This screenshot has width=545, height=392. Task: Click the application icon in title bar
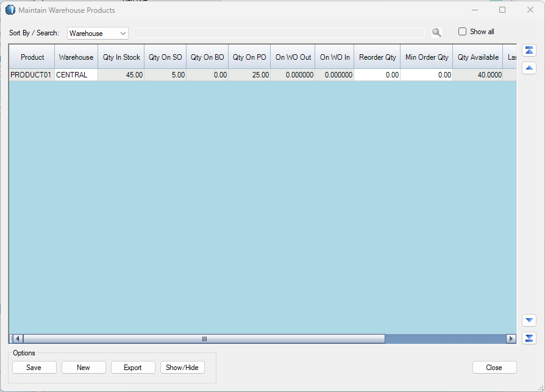[10, 10]
